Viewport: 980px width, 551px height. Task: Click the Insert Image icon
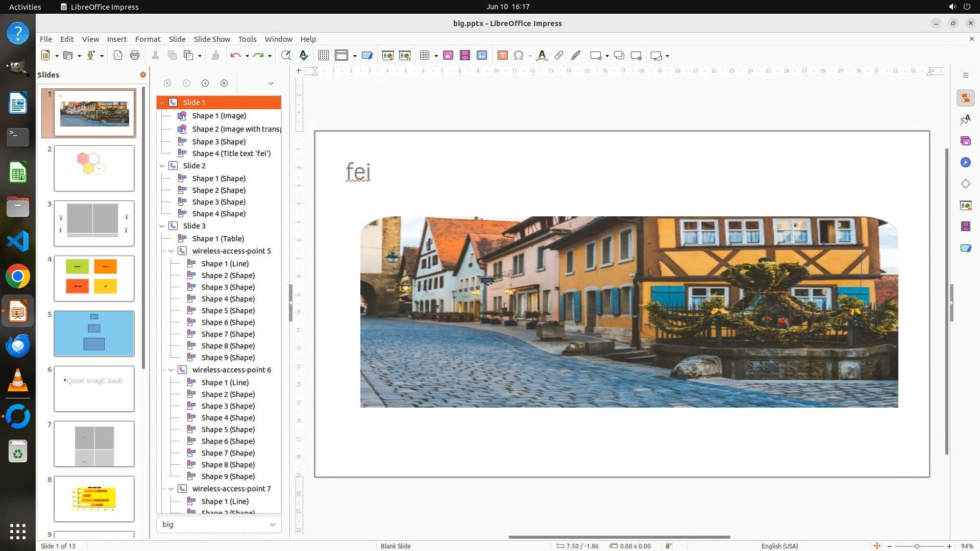[x=448, y=56]
